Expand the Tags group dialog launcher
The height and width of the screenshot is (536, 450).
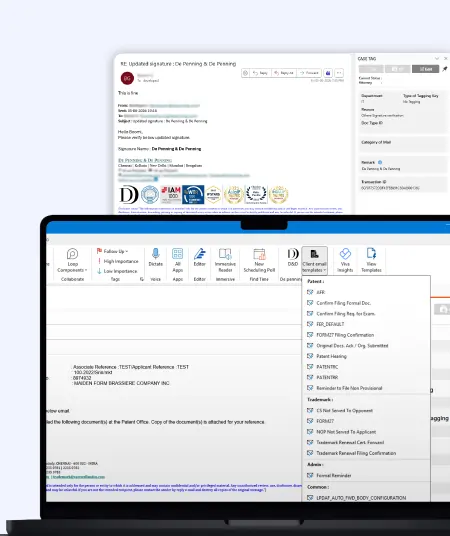point(142,279)
